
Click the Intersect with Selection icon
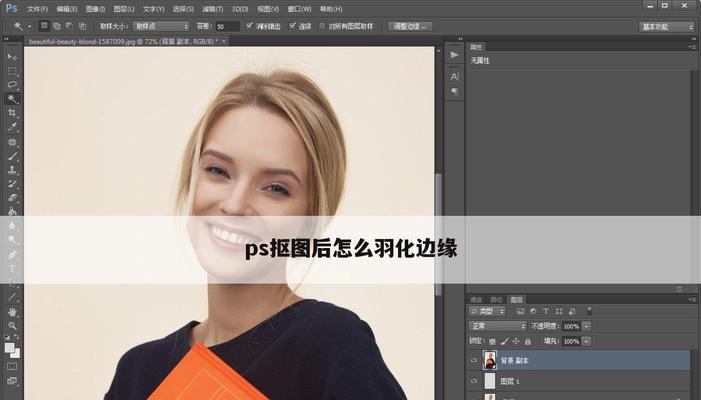pos(82,26)
